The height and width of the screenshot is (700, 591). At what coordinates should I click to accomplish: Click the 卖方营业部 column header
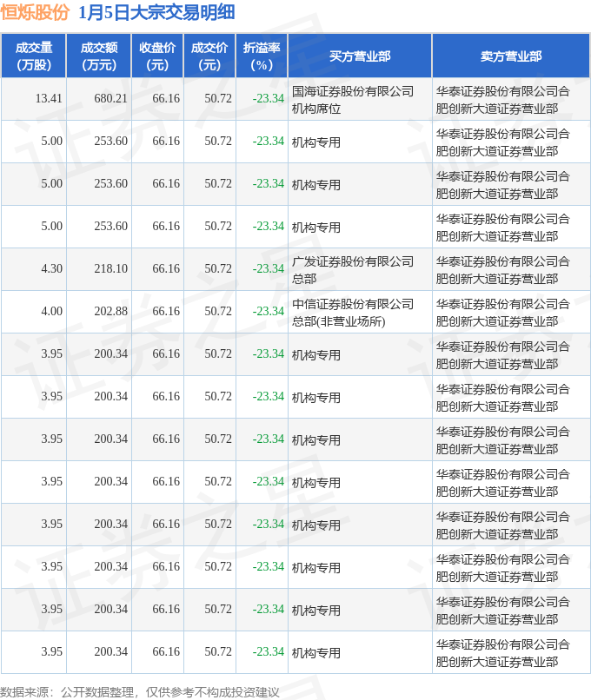click(510, 56)
